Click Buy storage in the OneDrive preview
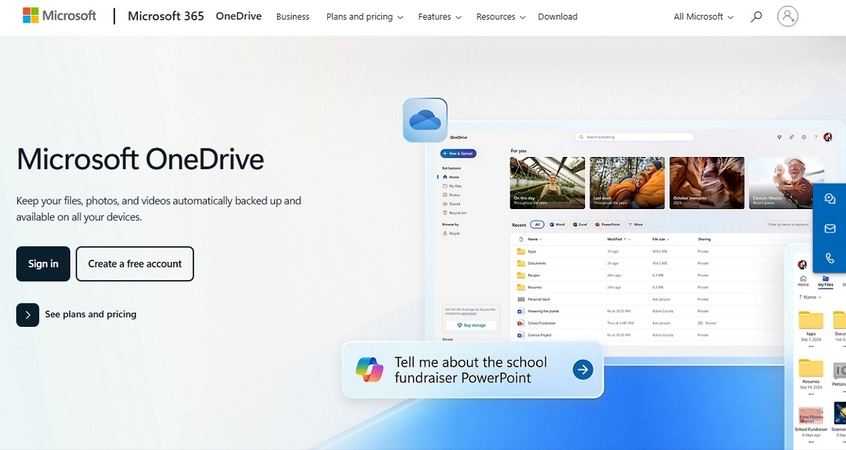The height and width of the screenshot is (450, 846). [472, 325]
